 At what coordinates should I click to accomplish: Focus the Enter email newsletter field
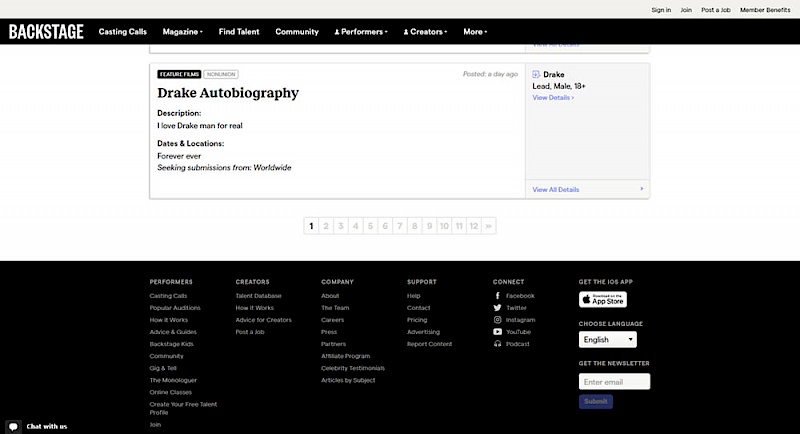[614, 381]
